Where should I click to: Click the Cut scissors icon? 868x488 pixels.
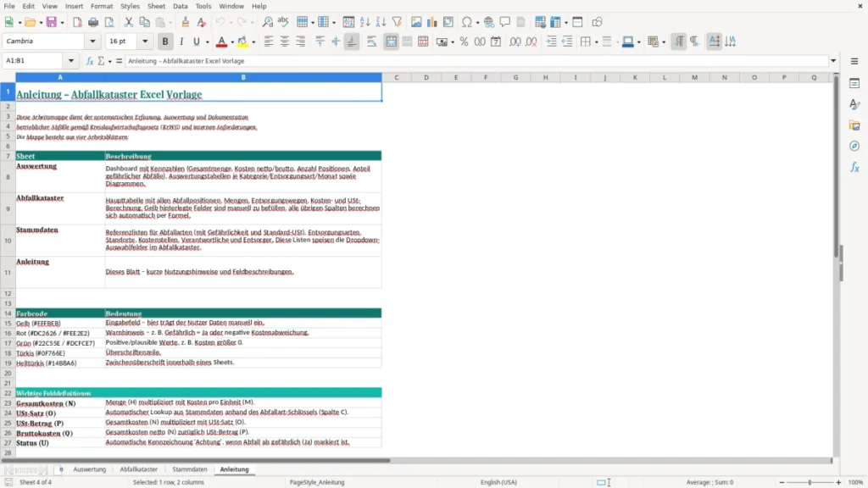point(129,22)
